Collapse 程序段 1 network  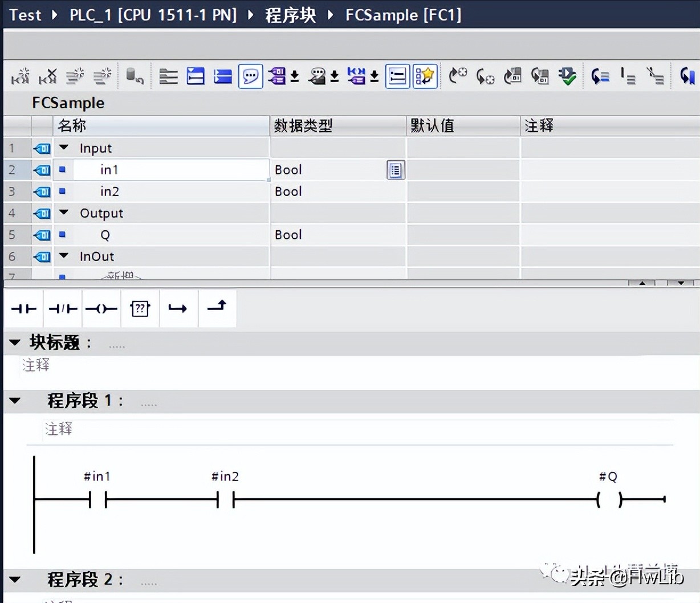point(15,401)
